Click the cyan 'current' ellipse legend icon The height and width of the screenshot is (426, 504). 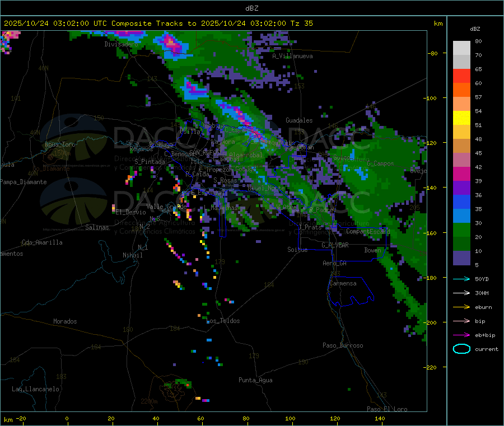point(461,349)
